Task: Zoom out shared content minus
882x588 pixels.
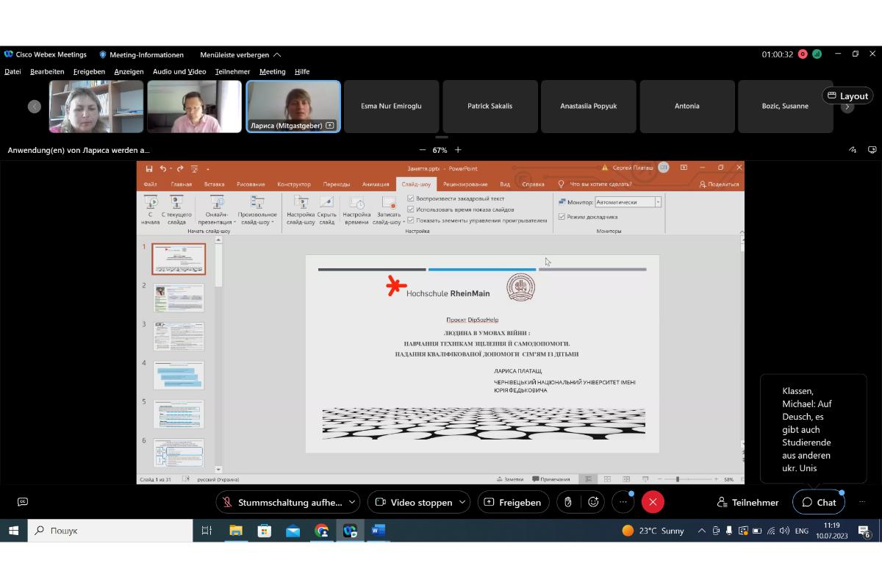Action: 422,150
